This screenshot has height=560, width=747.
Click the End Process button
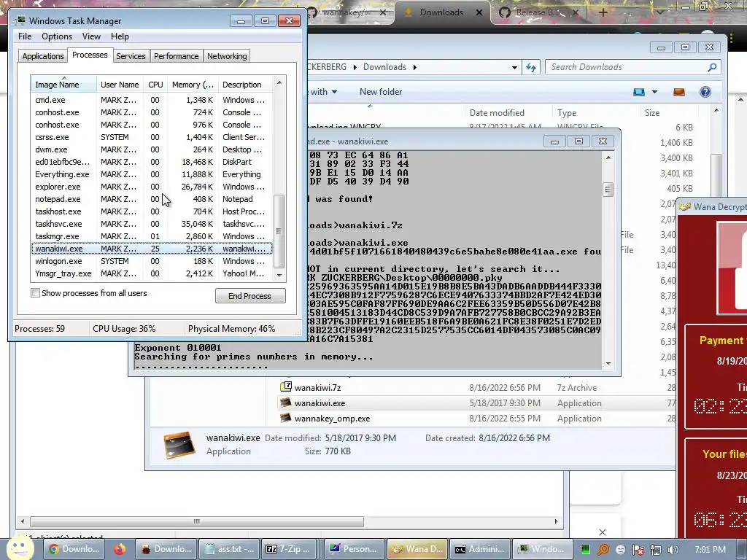tap(250, 296)
